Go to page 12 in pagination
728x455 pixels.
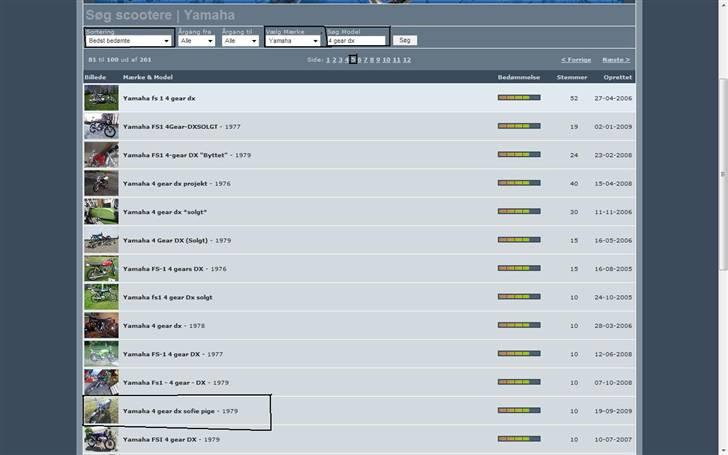pyautogui.click(x=407, y=60)
